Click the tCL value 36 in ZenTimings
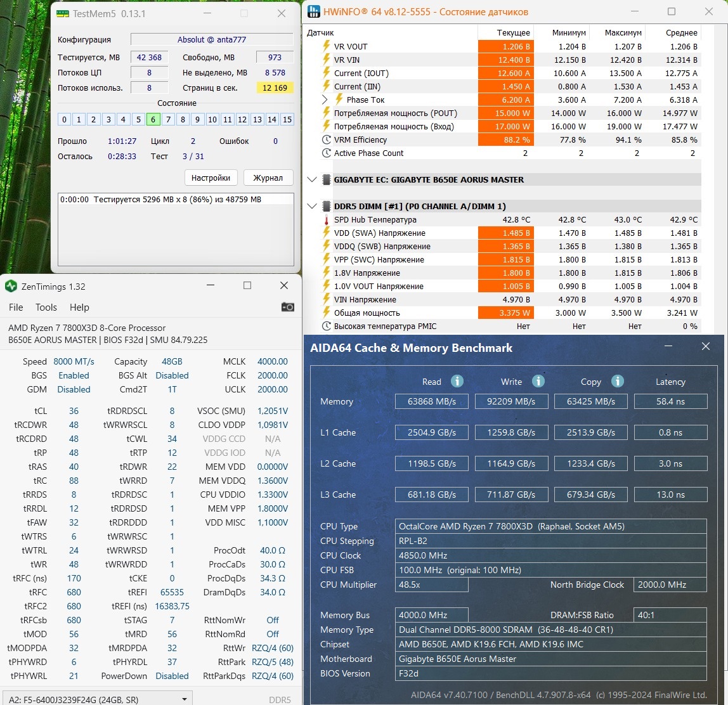728x705 pixels. [74, 411]
